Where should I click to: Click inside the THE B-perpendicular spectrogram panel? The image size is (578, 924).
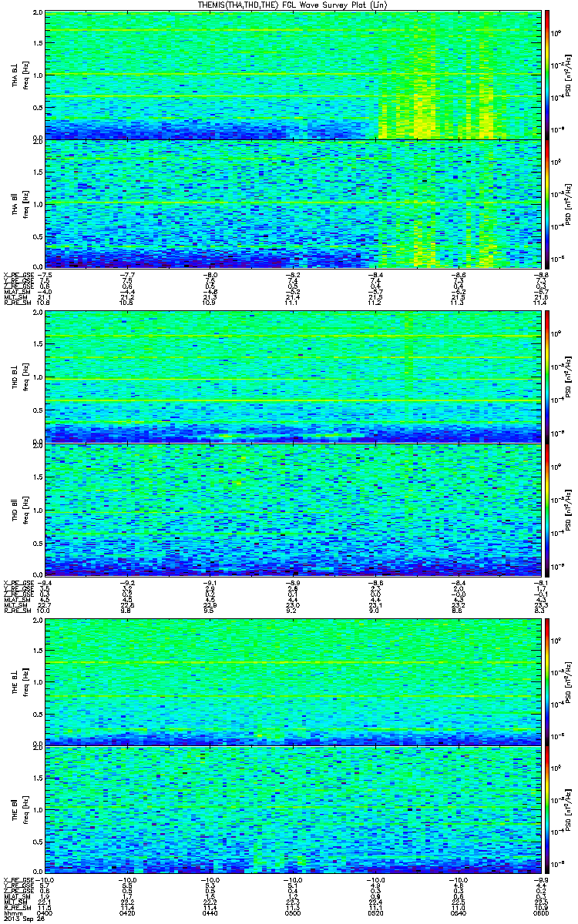pyautogui.click(x=292, y=681)
